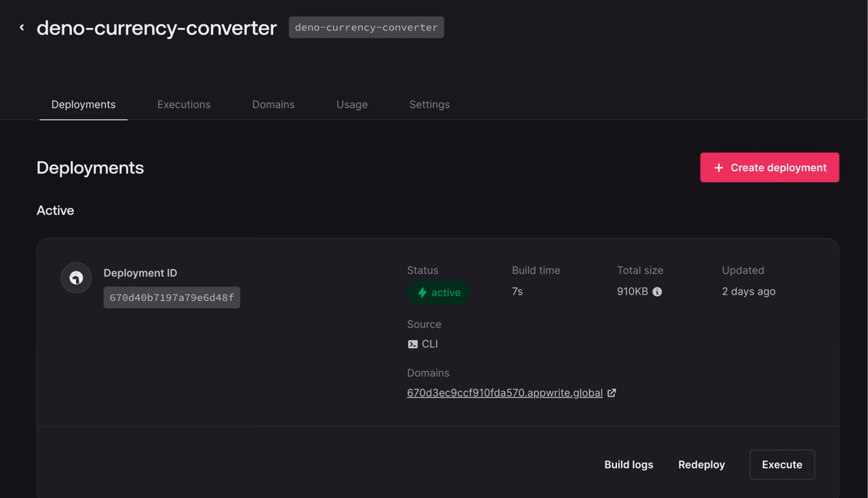
Task: Click the lightning bolt icon in active status
Action: coord(422,293)
